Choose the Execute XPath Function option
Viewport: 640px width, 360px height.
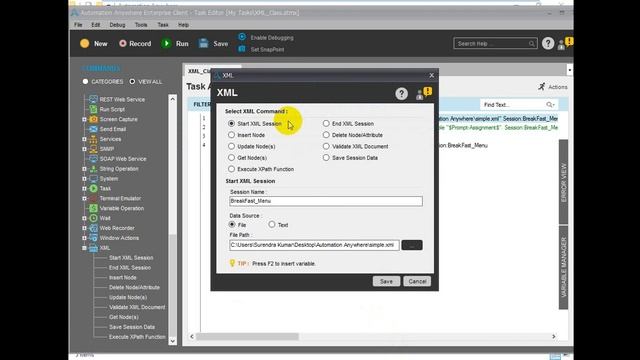click(231, 169)
